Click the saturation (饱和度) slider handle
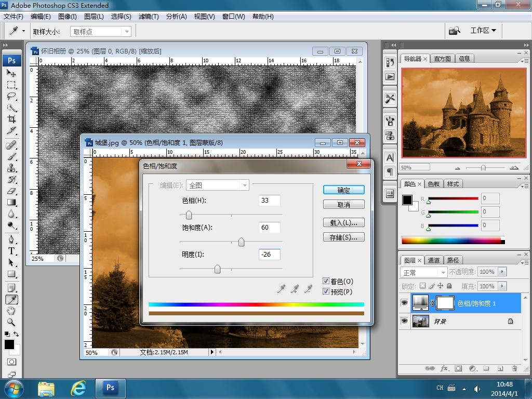This screenshot has width=532, height=399. click(x=241, y=242)
